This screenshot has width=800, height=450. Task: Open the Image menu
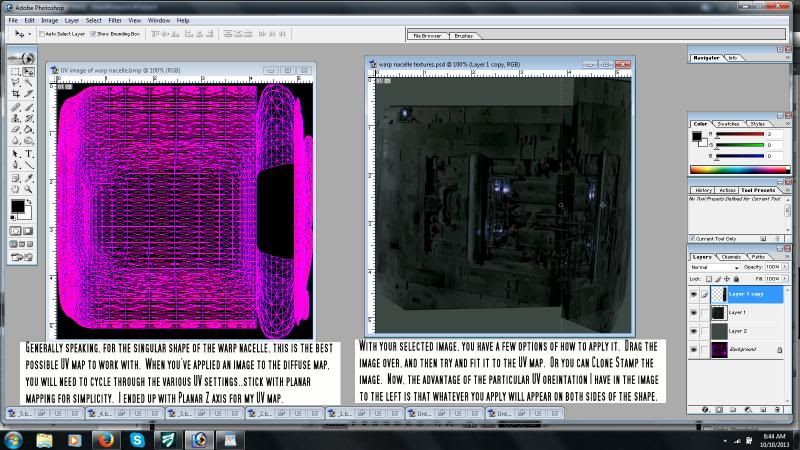(49, 20)
